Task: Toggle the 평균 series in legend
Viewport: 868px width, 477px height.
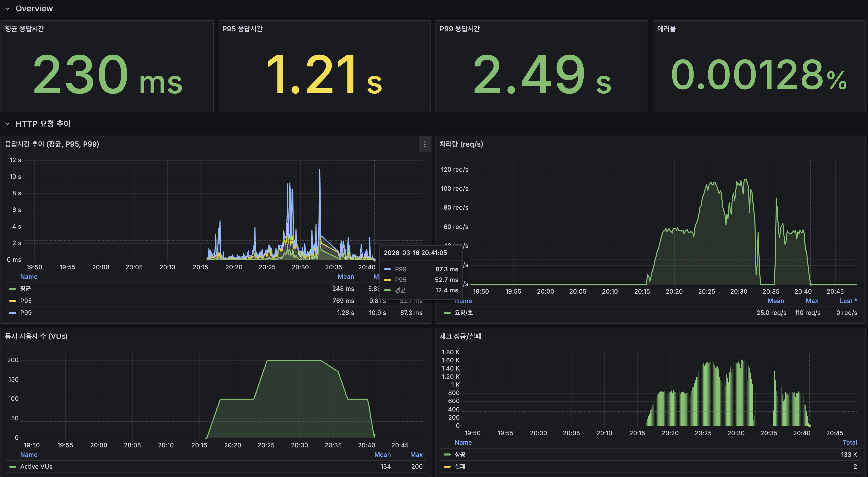Action: (25, 289)
